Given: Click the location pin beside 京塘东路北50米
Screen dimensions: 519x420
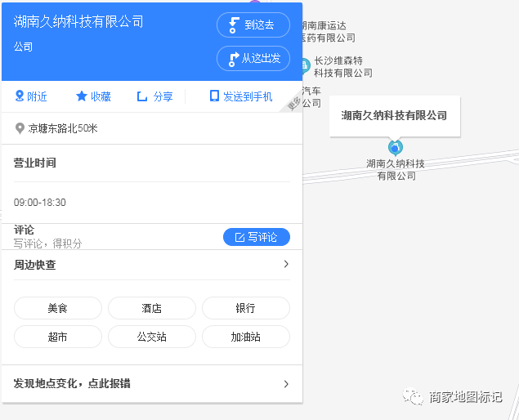Looking at the screenshot, I should click(20, 128).
